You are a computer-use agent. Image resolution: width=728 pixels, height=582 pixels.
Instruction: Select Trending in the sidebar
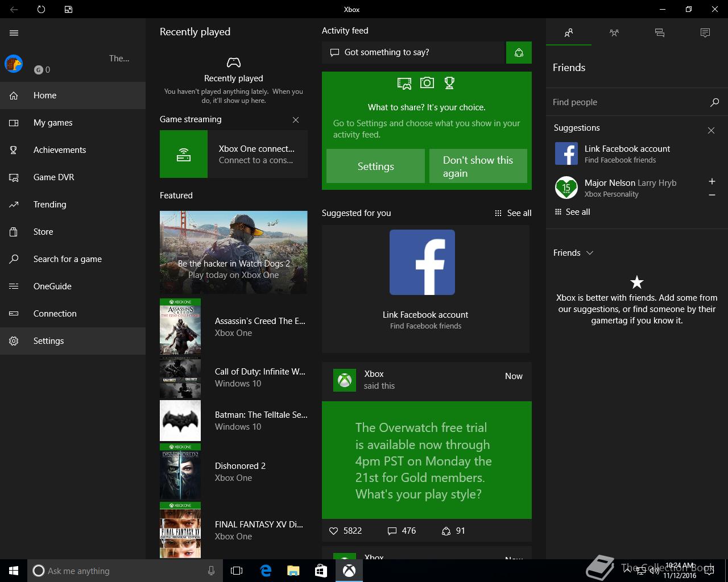click(73, 205)
